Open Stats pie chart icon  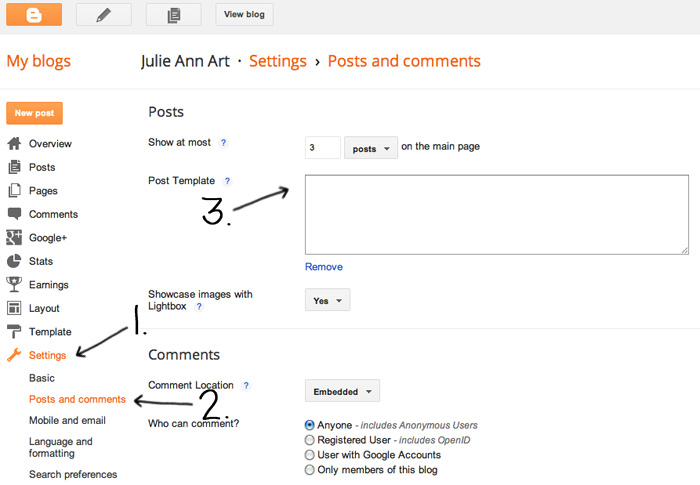pos(14,261)
